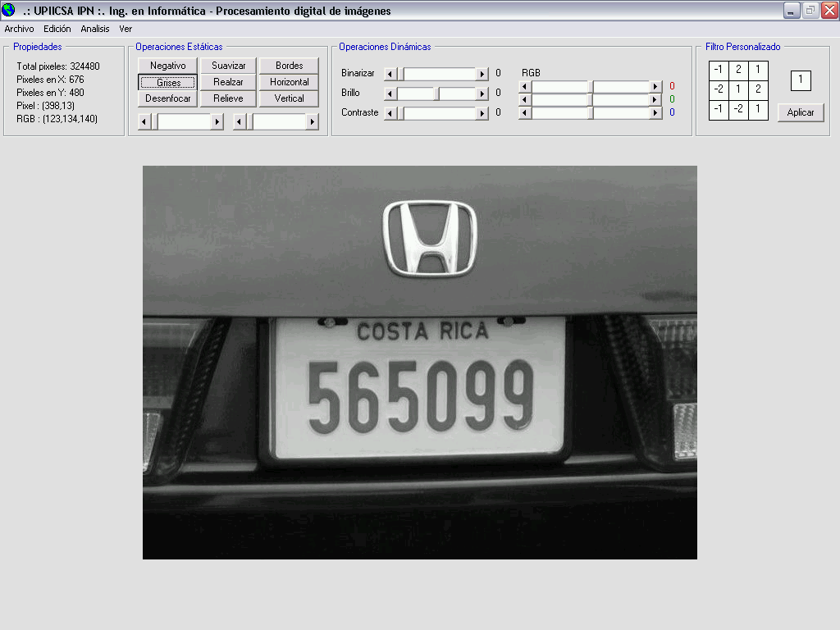840x630 pixels.
Task: Increase Contraste with its right arrow
Action: pos(482,113)
